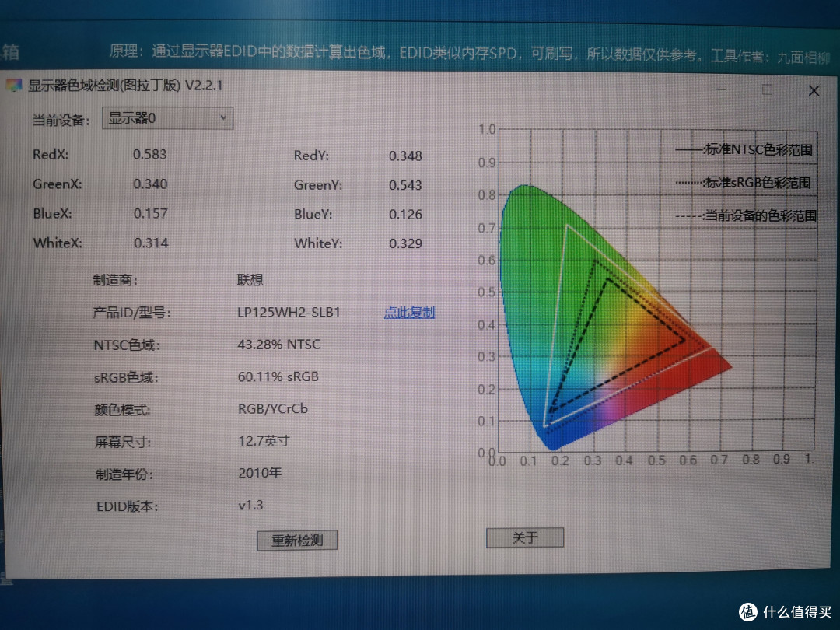Click the model LP125WH2-SLB1 text
This screenshot has height=630, width=840.
tap(289, 313)
